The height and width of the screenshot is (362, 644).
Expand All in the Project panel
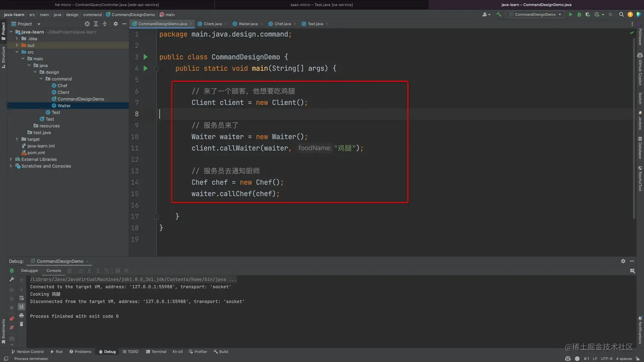[x=96, y=24]
